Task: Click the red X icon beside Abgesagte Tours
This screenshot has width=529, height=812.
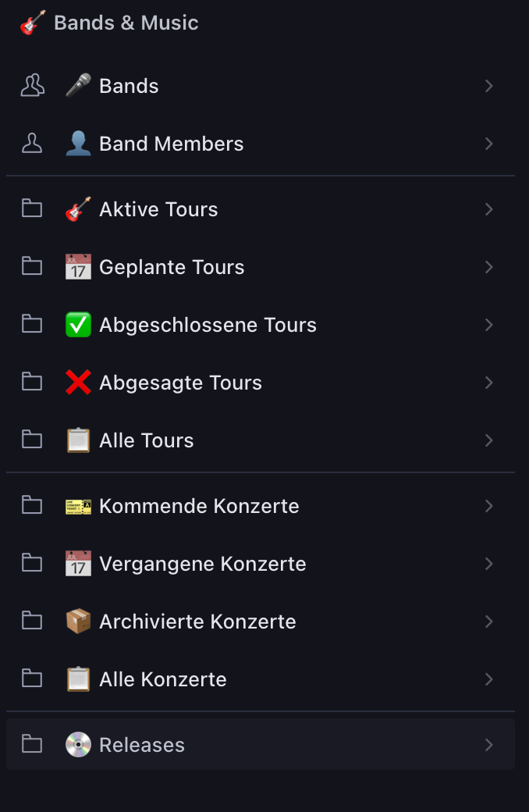Action: click(78, 383)
